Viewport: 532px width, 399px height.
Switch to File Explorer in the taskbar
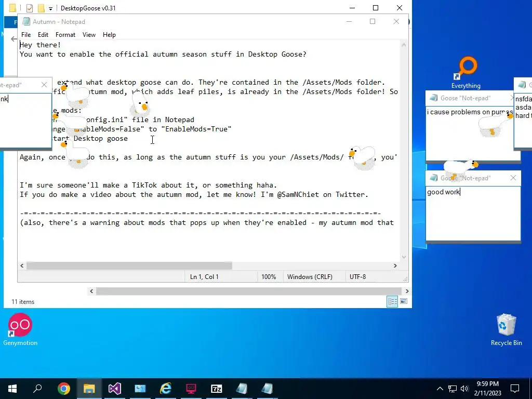[89, 389]
